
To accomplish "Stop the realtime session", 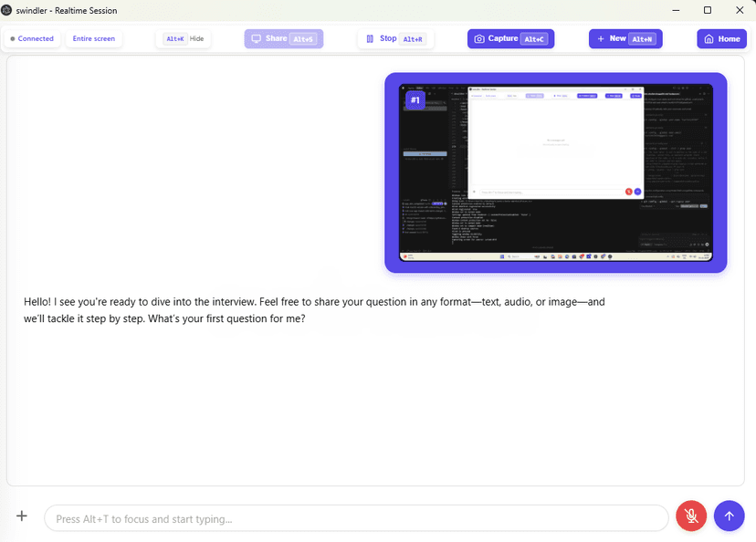I will click(x=394, y=39).
